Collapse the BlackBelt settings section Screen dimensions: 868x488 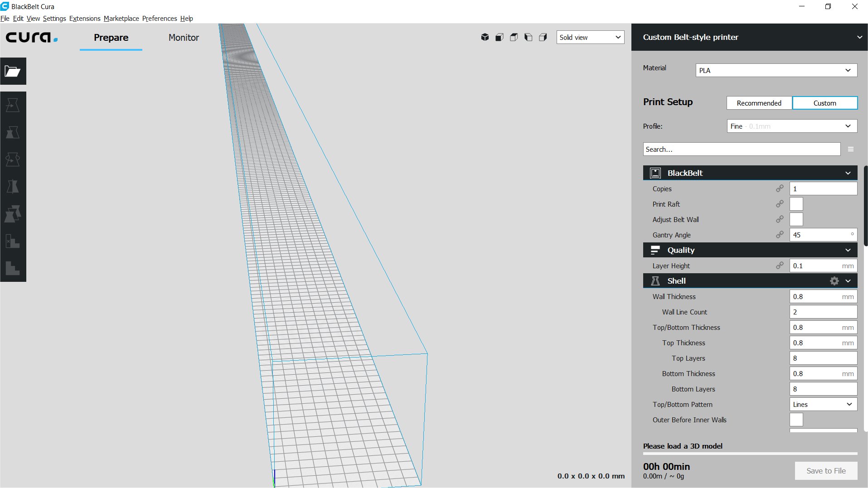(x=848, y=173)
